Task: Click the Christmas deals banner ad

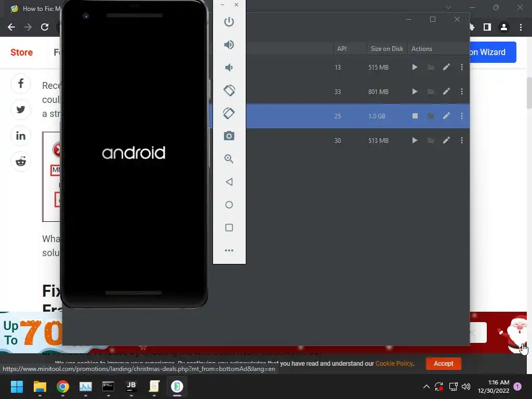Action: (31, 333)
